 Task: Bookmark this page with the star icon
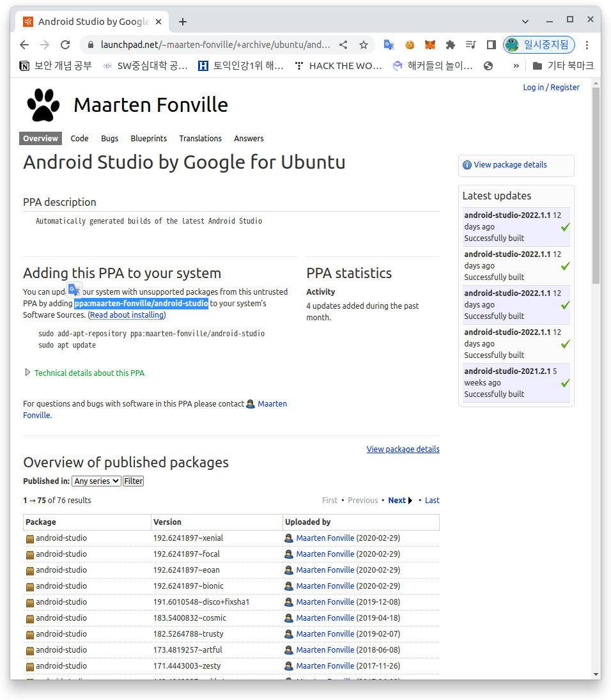point(364,45)
